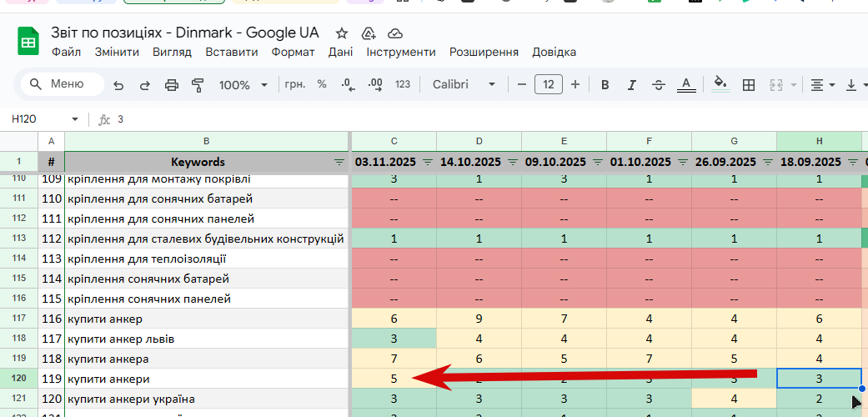Viewport: 868px width, 417px height.
Task: Click the document title text
Action: (x=185, y=33)
